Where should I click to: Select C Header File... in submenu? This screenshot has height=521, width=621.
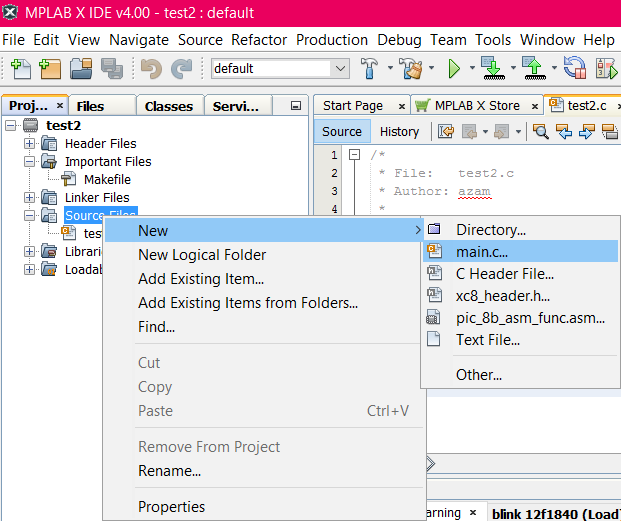click(520, 274)
